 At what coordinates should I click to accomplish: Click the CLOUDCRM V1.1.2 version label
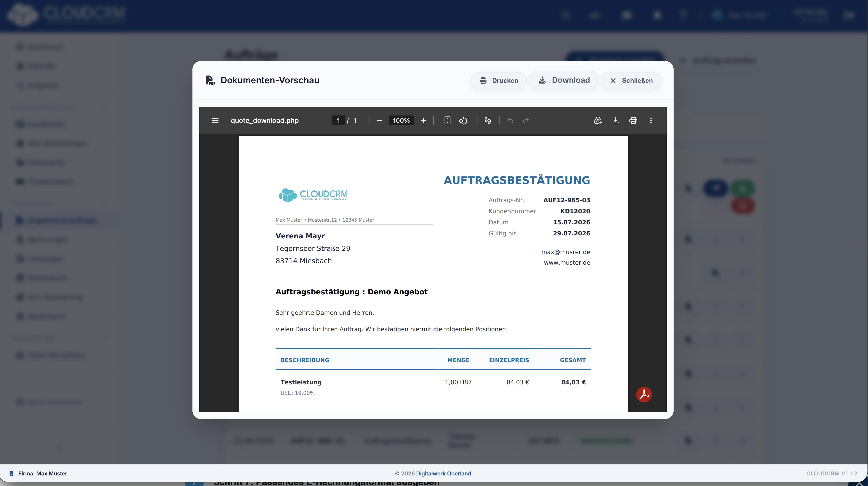point(832,473)
